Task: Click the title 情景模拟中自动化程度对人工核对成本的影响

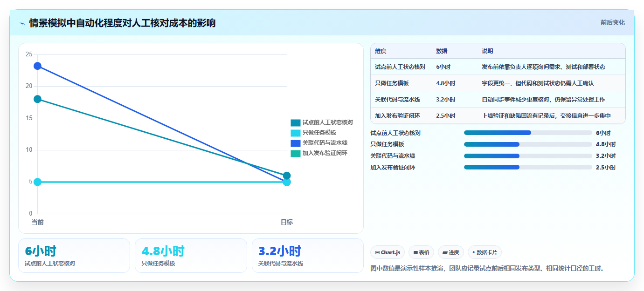Action: [122, 23]
